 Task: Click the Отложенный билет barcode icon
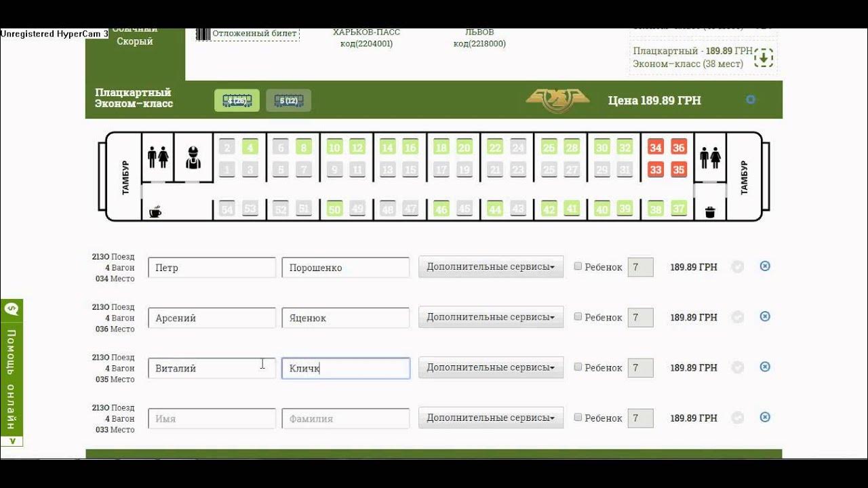(203, 33)
